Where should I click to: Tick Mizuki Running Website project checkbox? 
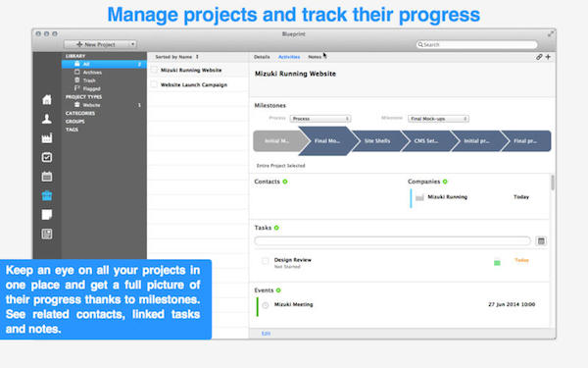154,70
